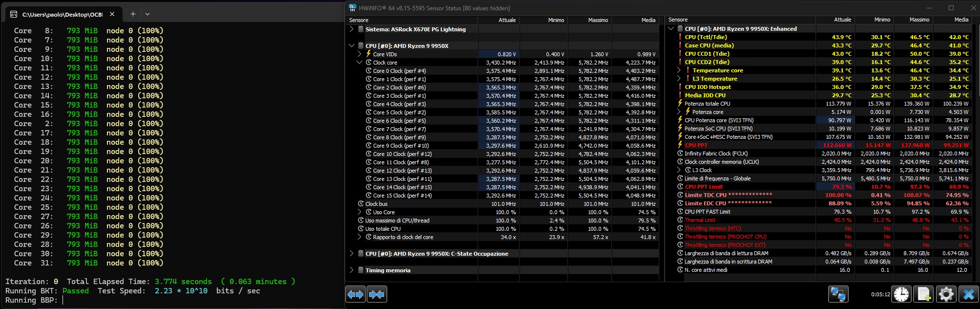Image resolution: width=980 pixels, height=309 pixels.
Task: Select the OCBI terminal tab
Action: pyautogui.click(x=63, y=15)
